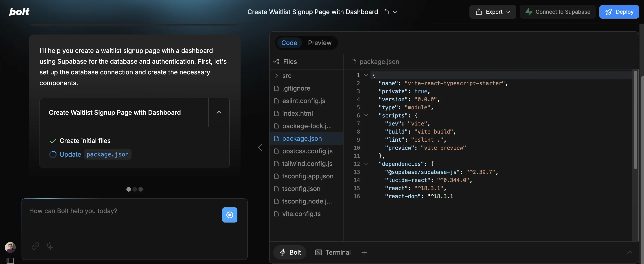Image resolution: width=644 pixels, height=264 pixels.
Task: Open the Export dropdown
Action: pos(493,12)
